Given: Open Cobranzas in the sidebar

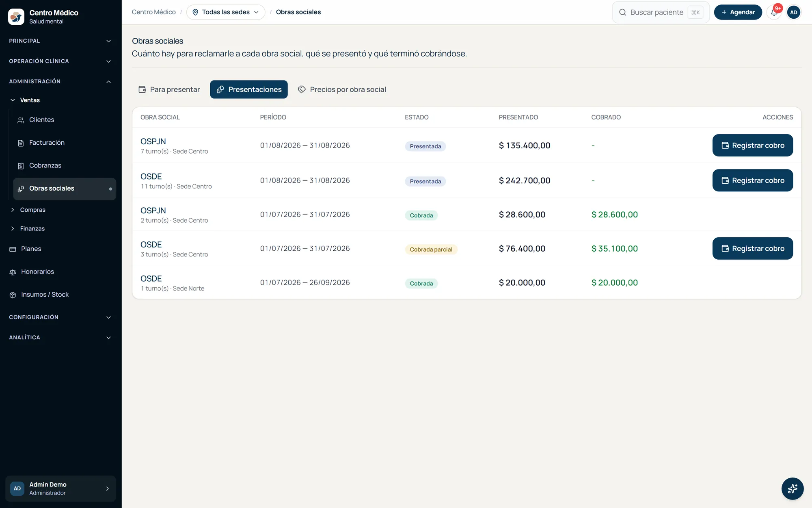Looking at the screenshot, I should [x=65, y=166].
